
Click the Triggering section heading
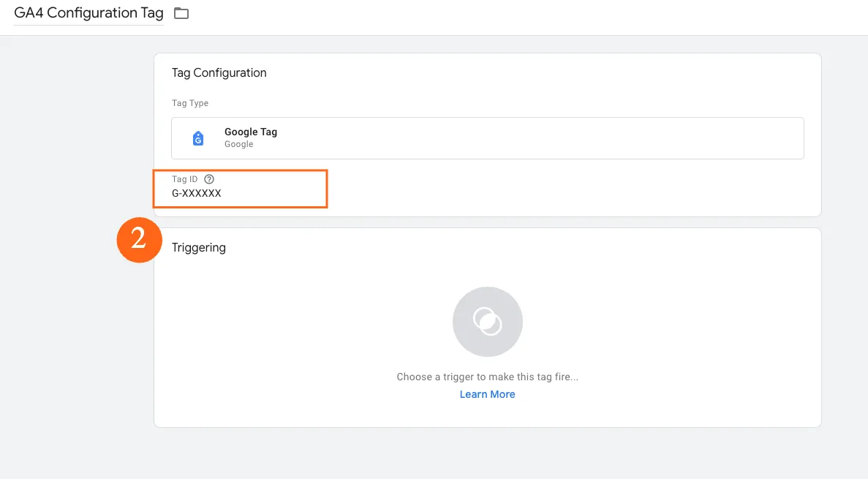pyautogui.click(x=199, y=247)
